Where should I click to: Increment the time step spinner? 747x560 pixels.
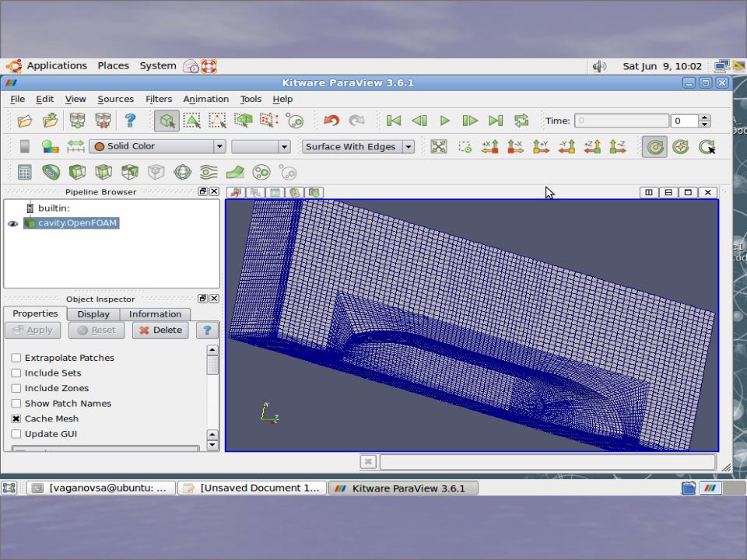[705, 117]
